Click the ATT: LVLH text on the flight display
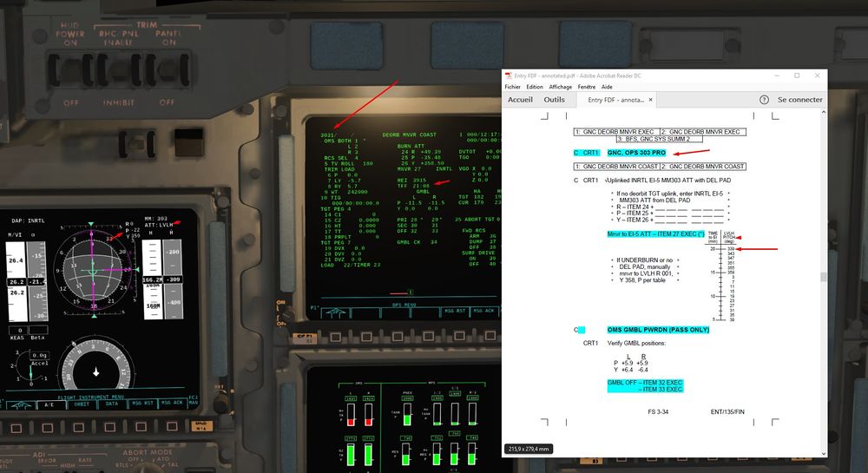The height and width of the screenshot is (473, 868). click(x=159, y=225)
